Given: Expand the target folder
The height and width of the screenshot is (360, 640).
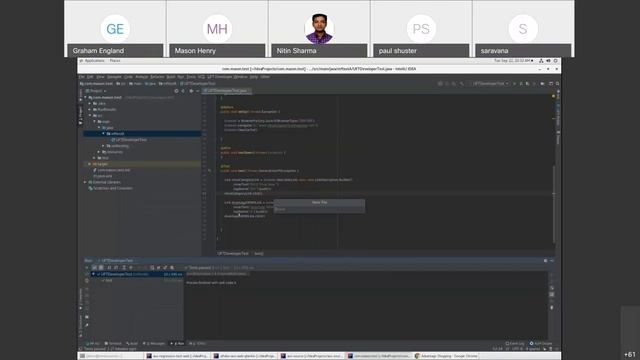Looking at the screenshot, I should [90, 164].
